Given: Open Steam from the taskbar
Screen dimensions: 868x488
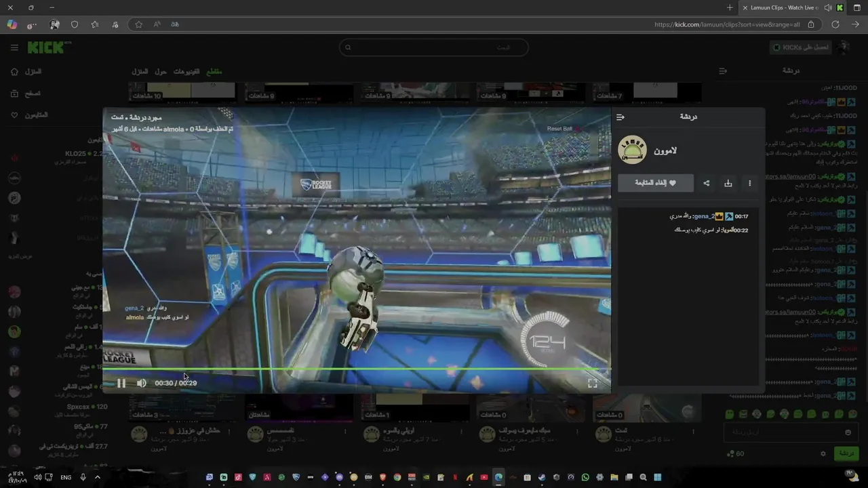Looking at the screenshot, I should pos(542,477).
